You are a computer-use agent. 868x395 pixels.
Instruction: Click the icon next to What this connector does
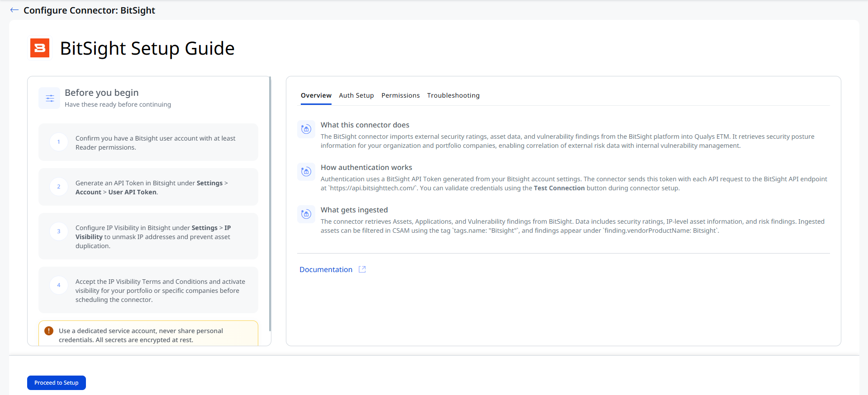(306, 129)
